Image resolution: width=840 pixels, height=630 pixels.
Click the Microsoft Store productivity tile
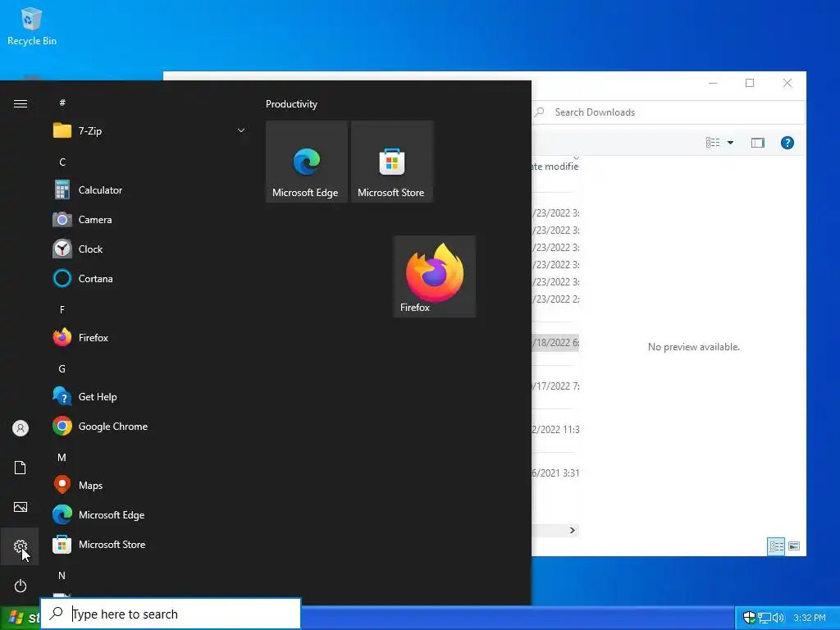pyautogui.click(x=391, y=162)
